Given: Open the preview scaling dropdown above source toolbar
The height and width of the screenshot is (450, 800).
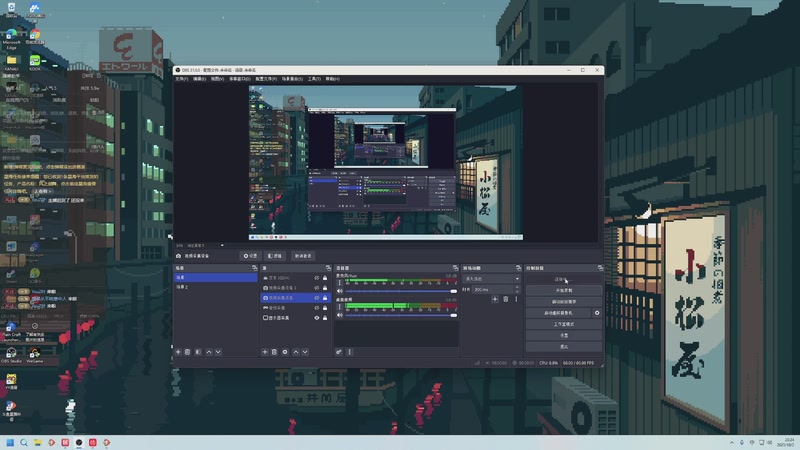Looking at the screenshot, I should 205,245.
